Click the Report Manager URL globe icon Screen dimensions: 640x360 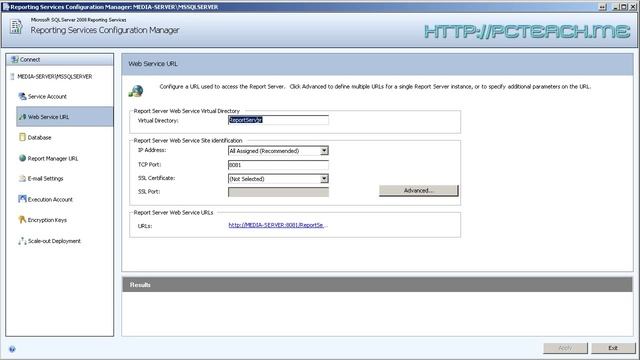(22, 158)
